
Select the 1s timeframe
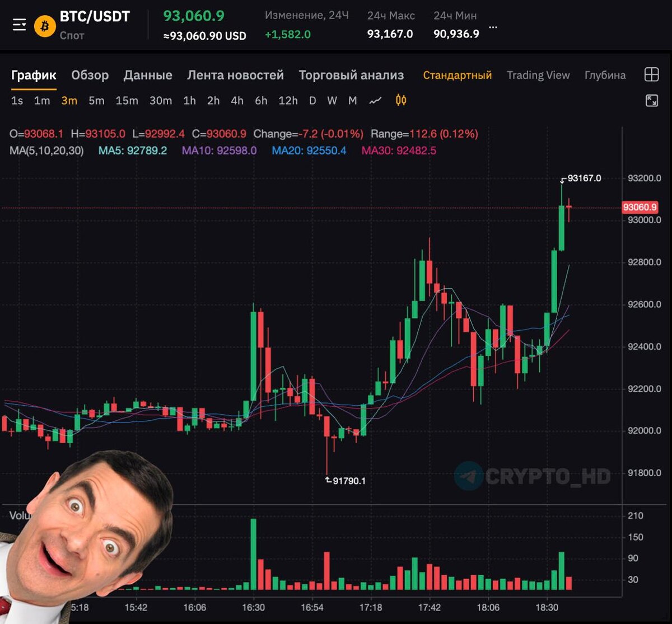tap(17, 101)
